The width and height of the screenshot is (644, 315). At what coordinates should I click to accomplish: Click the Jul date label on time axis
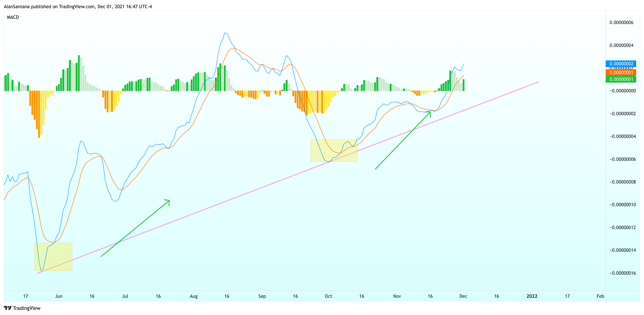tap(125, 296)
